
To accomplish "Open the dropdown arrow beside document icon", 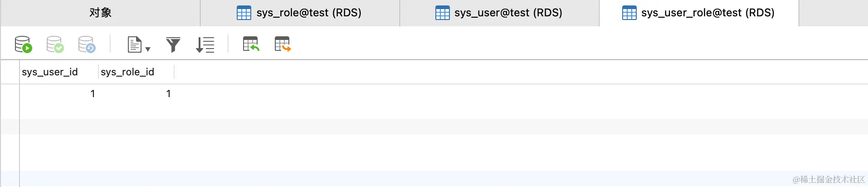I will [x=148, y=49].
